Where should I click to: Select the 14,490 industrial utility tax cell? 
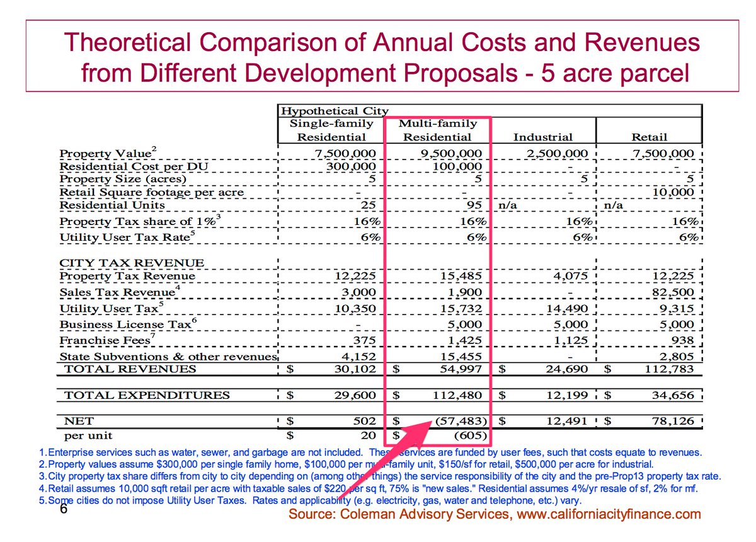(567, 309)
